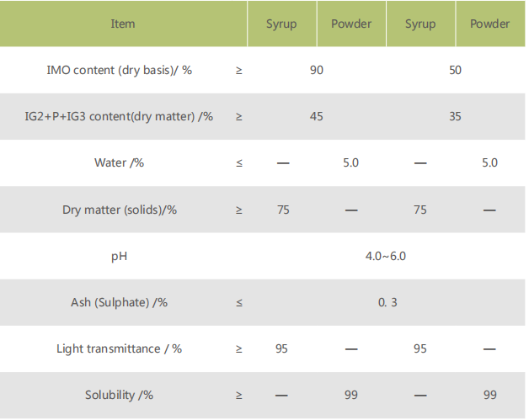The width and height of the screenshot is (529, 420).
Task: Select the pH row label
Action: coord(119,257)
